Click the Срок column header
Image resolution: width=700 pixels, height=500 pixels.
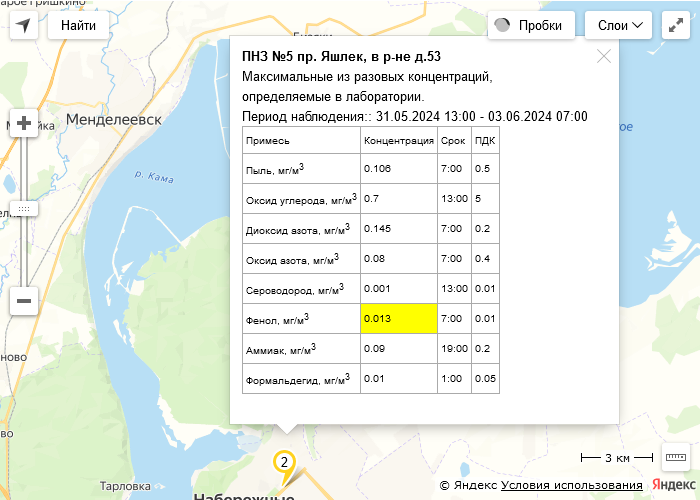tap(453, 141)
